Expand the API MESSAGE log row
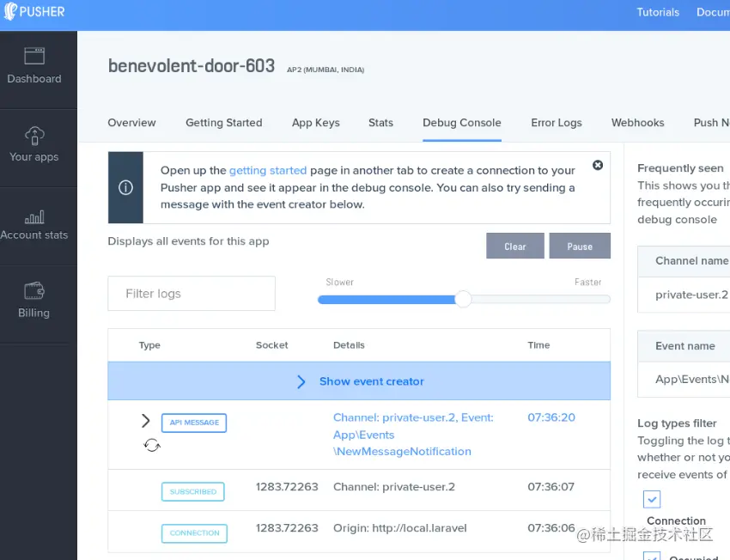The image size is (730, 560). pos(146,421)
